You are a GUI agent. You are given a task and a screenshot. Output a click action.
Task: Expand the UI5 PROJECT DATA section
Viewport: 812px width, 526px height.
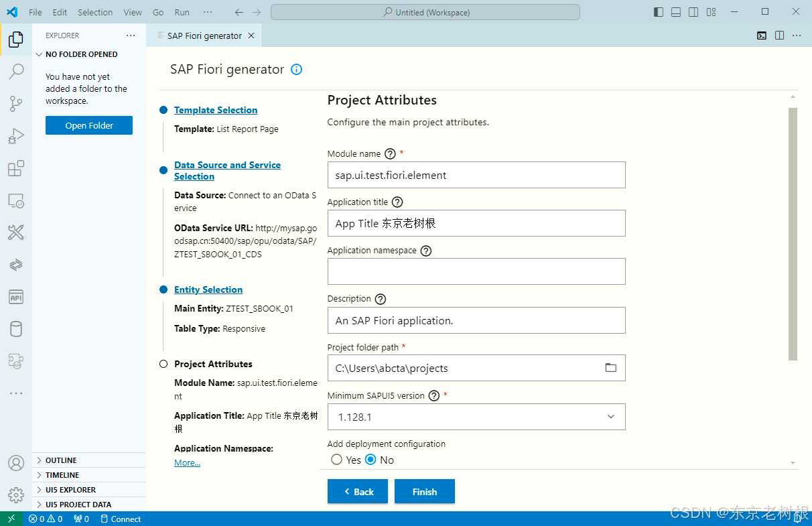coord(89,505)
